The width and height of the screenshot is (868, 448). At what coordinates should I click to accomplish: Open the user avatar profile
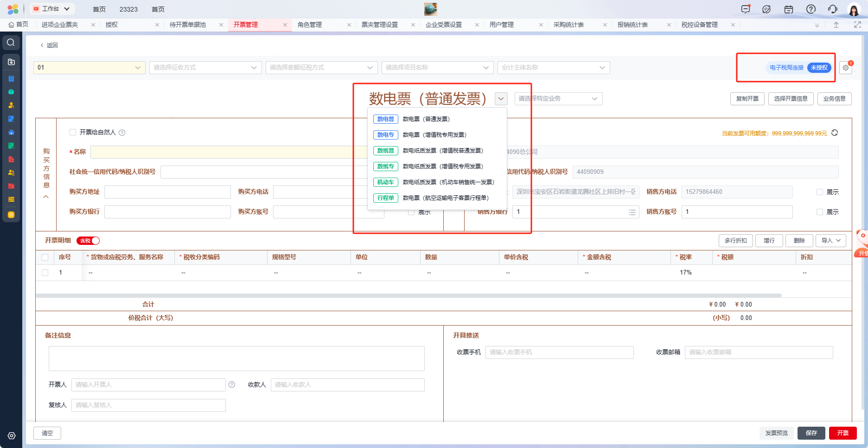[854, 9]
